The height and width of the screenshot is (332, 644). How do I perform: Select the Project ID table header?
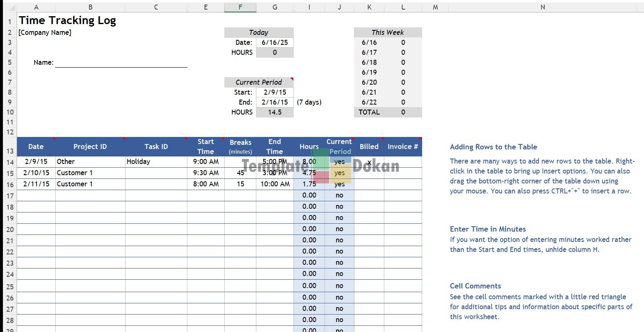90,146
